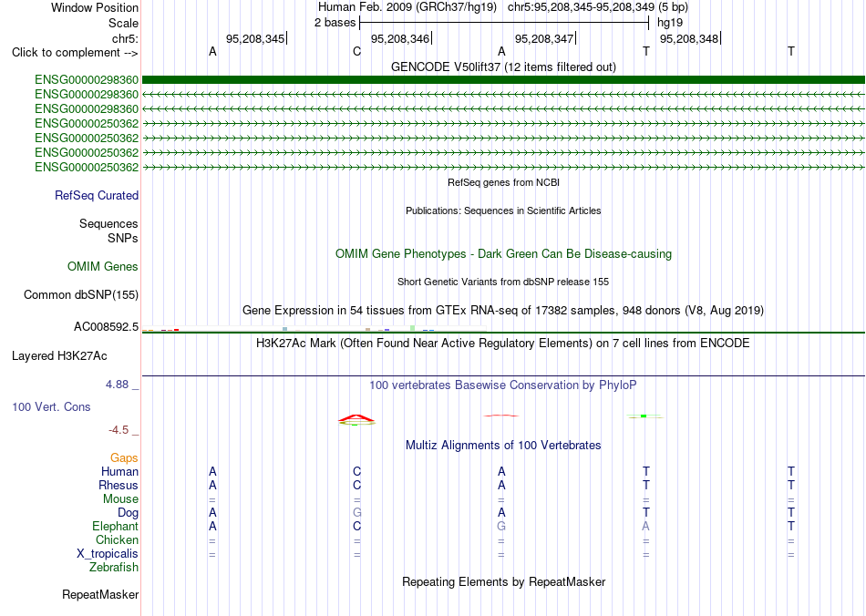
Task: Click the Chicken species label
Action: tap(117, 539)
